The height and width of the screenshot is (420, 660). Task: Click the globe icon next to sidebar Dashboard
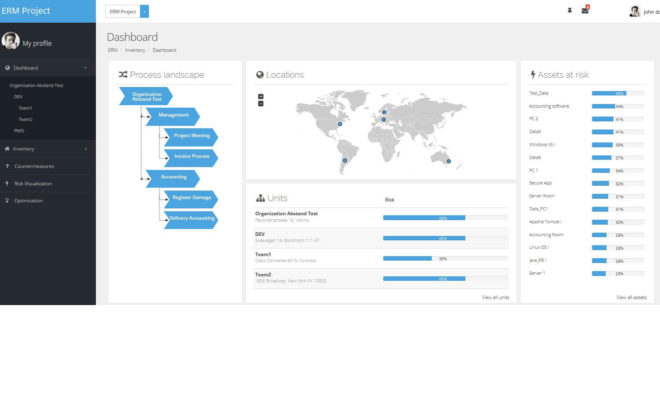[x=7, y=68]
